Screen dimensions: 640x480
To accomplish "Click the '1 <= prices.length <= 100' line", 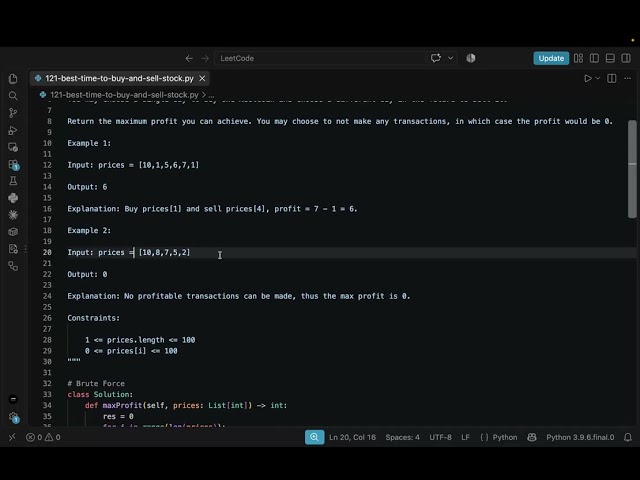I will click(140, 340).
